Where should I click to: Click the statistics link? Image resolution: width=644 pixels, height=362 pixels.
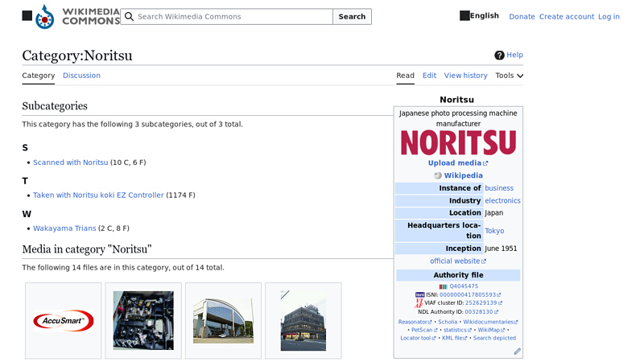point(457,330)
